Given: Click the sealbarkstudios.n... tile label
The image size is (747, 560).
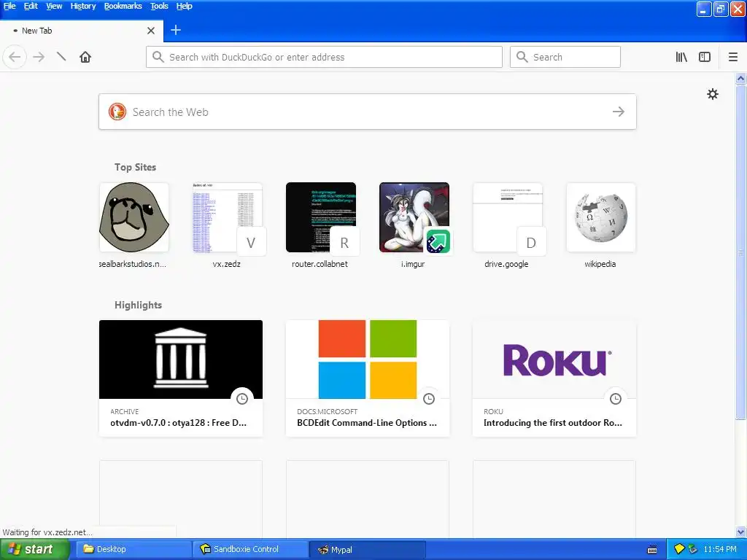Looking at the screenshot, I should (x=133, y=264).
